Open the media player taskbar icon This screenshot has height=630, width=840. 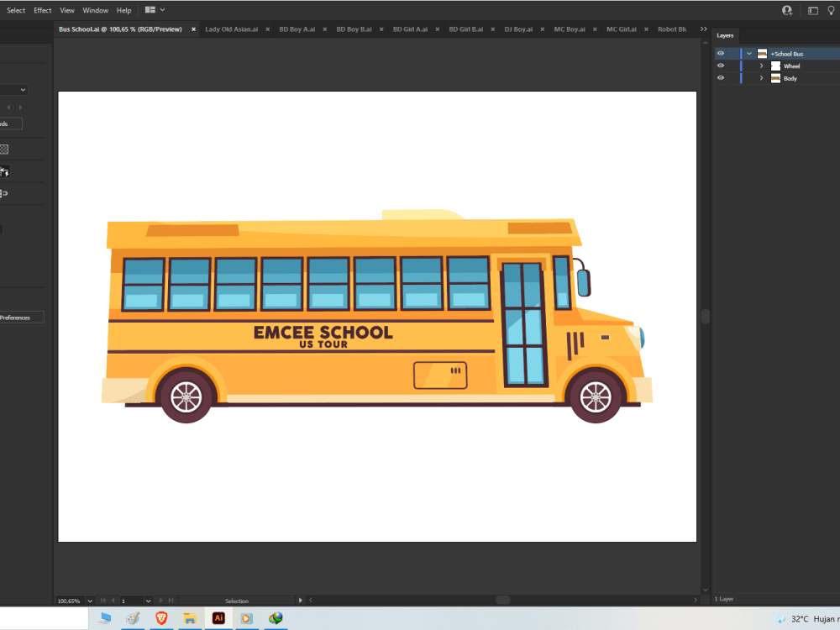click(x=246, y=618)
